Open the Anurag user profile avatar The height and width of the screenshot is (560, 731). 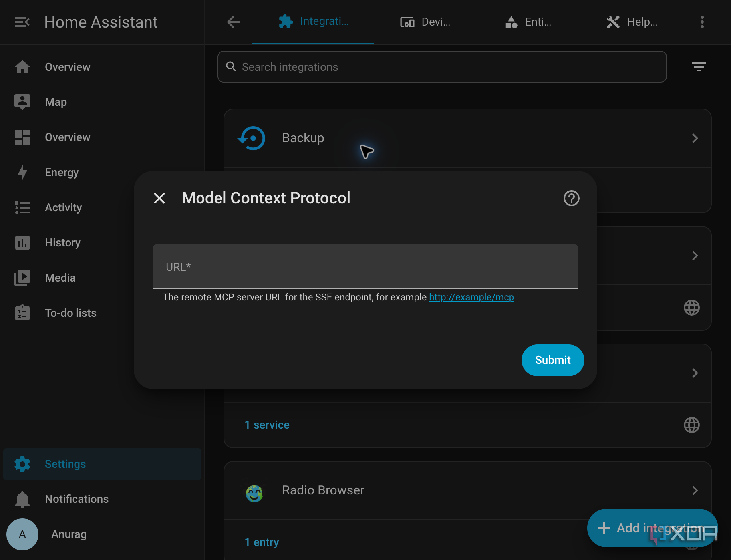tap(22, 534)
